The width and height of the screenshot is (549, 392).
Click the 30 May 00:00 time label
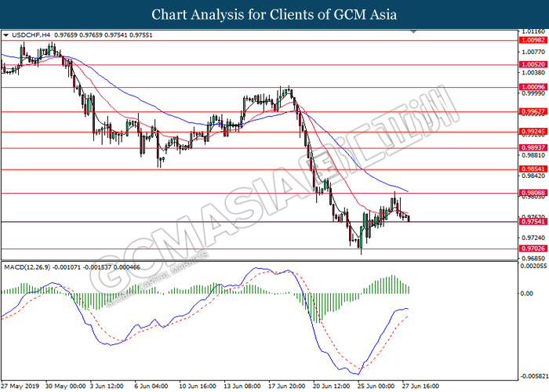click(65, 387)
